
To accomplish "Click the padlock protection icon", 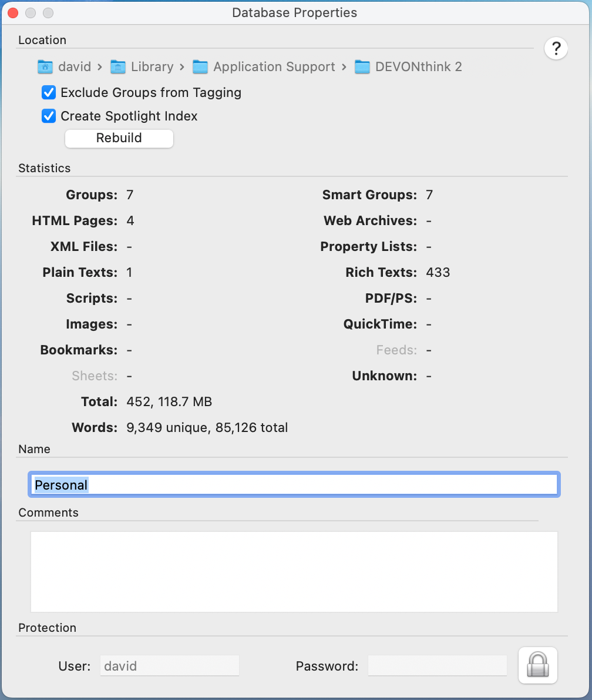I will [537, 665].
